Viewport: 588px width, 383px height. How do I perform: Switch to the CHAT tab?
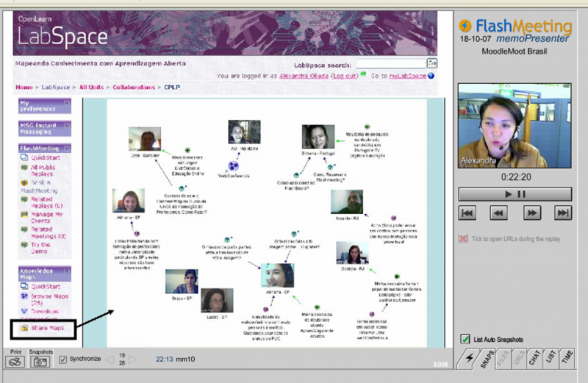(x=536, y=359)
